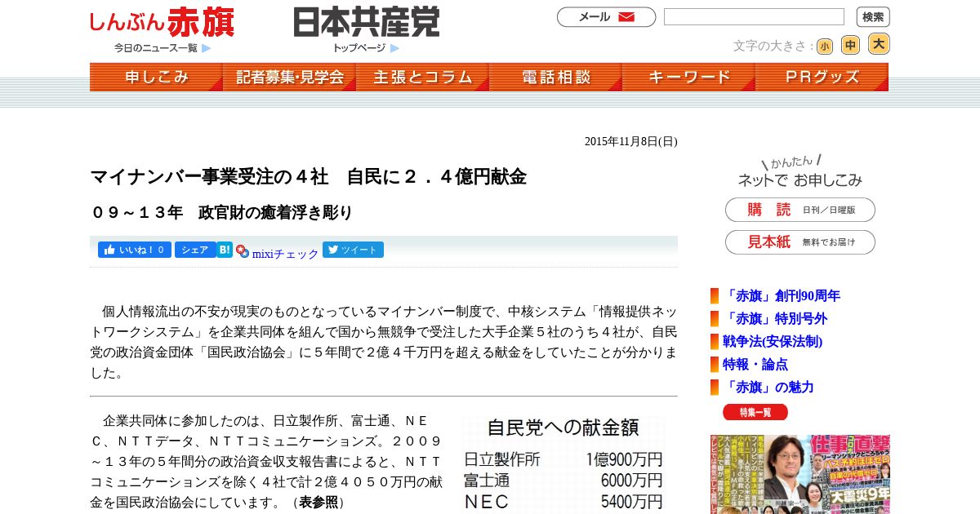Screen dimensions: 980x514
Task: Click the subheading 政官財の癒着浮き彫り
Action: tap(275, 212)
